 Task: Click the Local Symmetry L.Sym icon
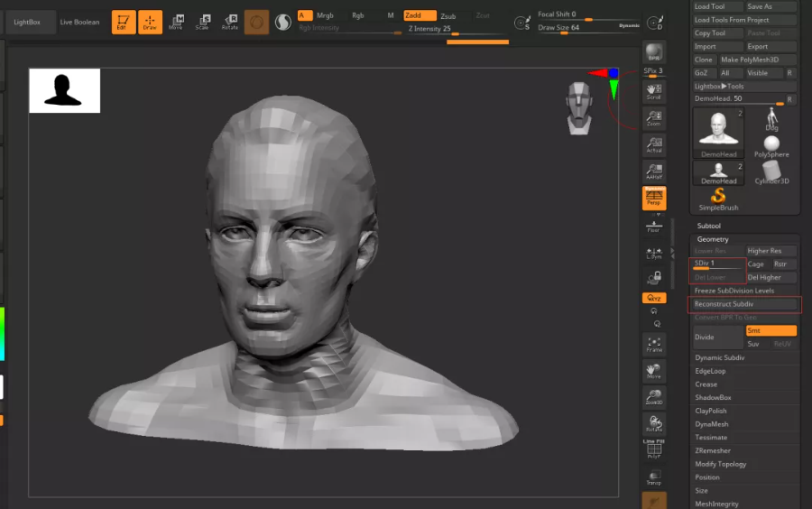pos(654,252)
